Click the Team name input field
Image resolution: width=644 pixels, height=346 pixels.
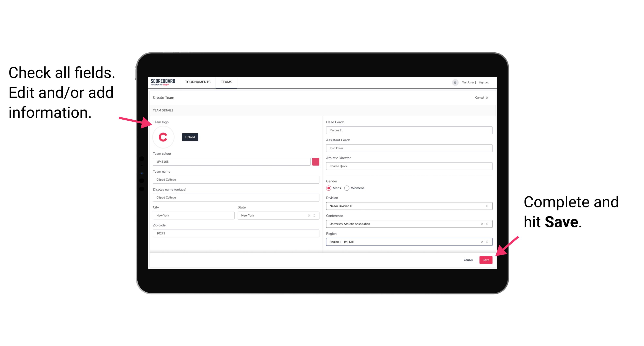pyautogui.click(x=236, y=179)
